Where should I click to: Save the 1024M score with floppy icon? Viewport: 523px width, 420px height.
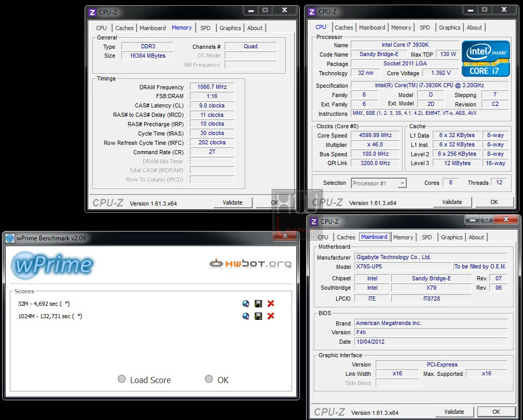(x=258, y=316)
